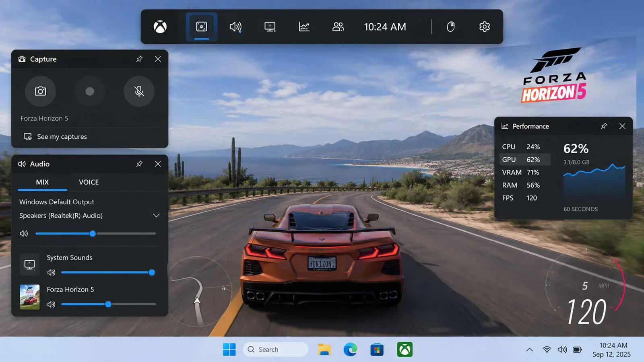644x362 pixels.
Task: Click the 10:24 AM Game Bar clock
Action: [x=385, y=27]
